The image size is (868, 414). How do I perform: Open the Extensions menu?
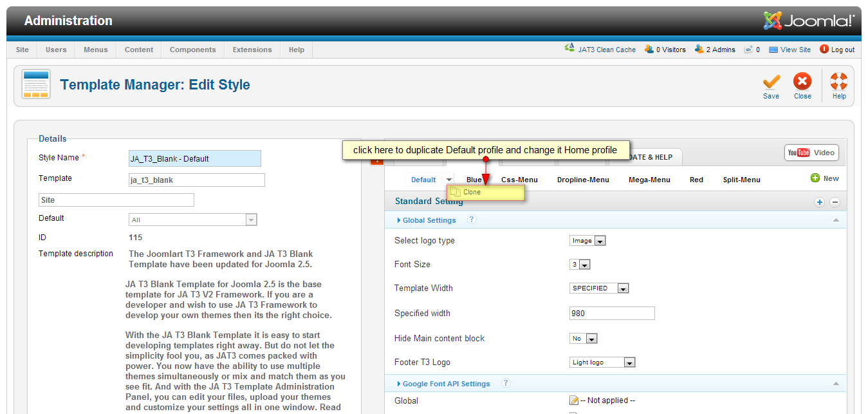[x=252, y=50]
